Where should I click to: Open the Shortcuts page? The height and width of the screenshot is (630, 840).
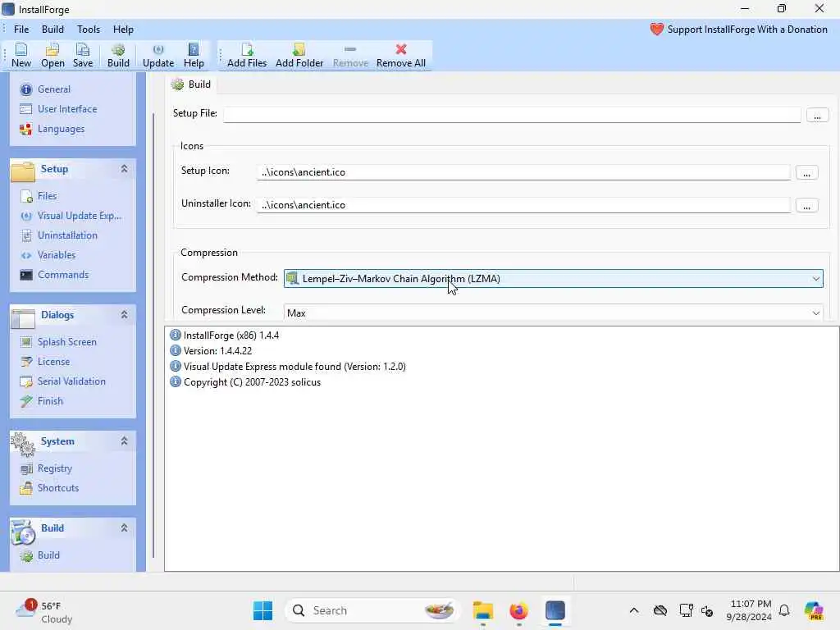[x=58, y=489]
